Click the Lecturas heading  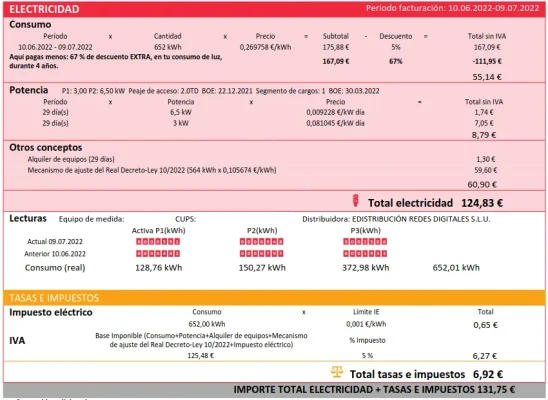click(x=28, y=219)
